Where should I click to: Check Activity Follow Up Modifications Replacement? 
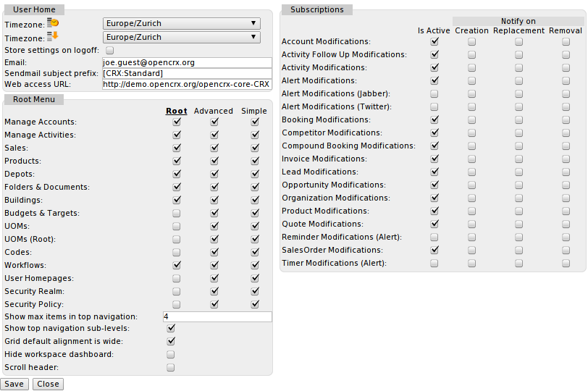point(518,55)
